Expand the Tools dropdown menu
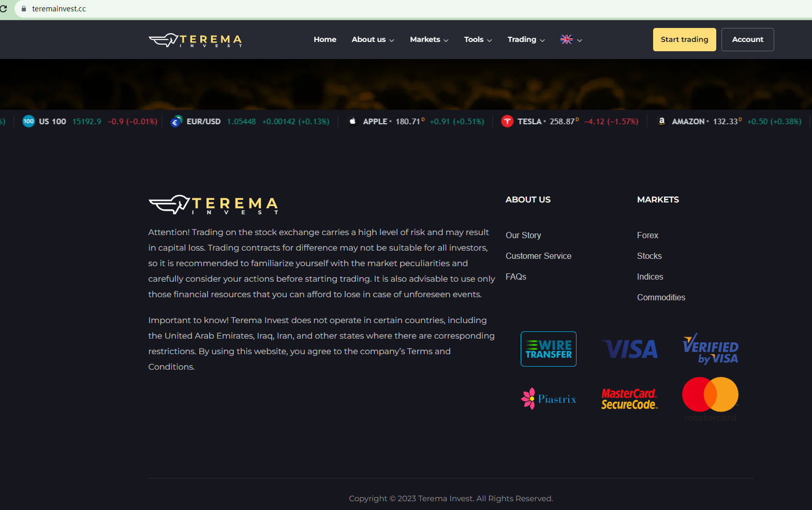Screen dimensions: 812x510 (478, 39)
